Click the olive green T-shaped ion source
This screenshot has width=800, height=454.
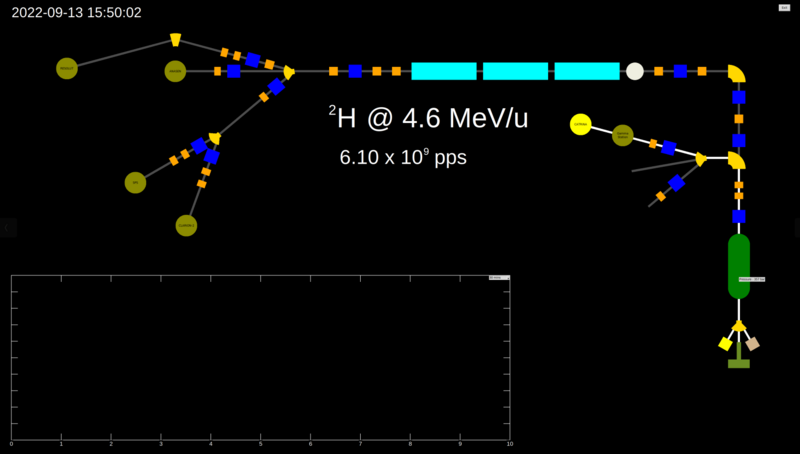pyautogui.click(x=739, y=356)
